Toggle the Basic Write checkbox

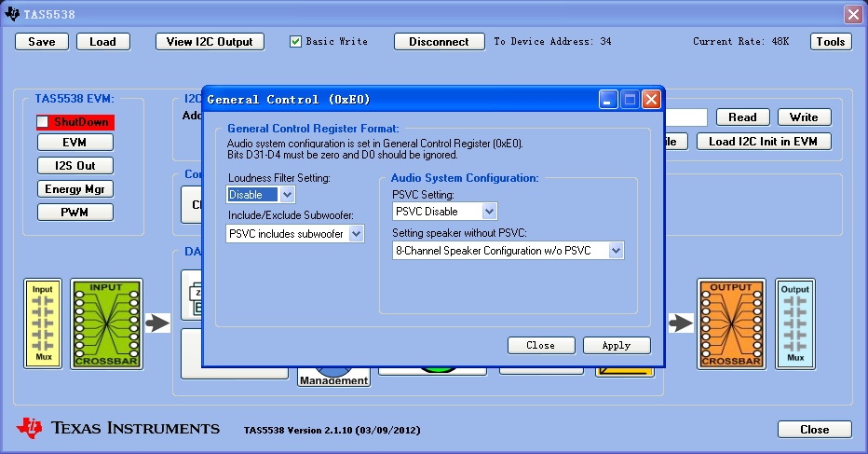295,42
